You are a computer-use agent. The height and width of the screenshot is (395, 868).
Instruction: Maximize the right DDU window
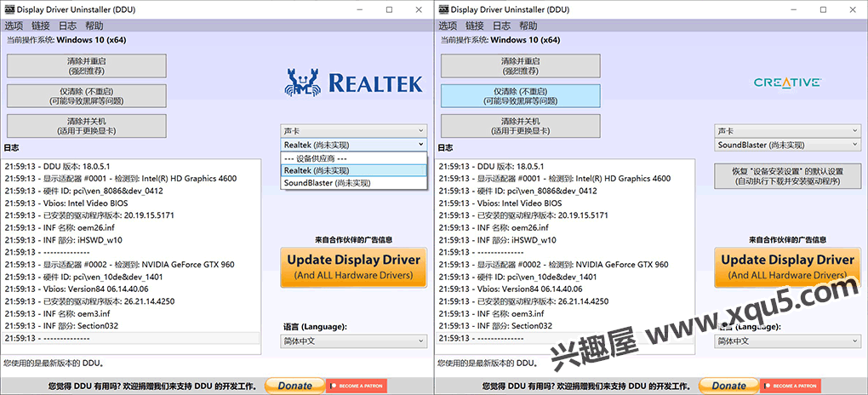click(x=823, y=9)
